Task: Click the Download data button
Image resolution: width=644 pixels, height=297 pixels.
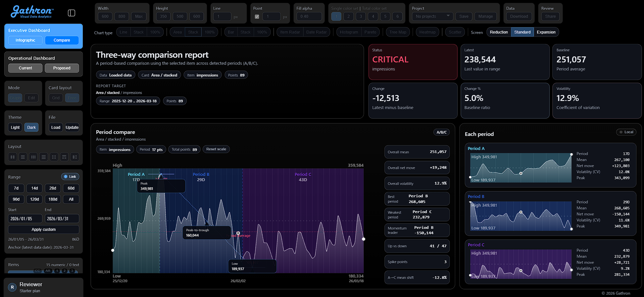Action: 519,16
